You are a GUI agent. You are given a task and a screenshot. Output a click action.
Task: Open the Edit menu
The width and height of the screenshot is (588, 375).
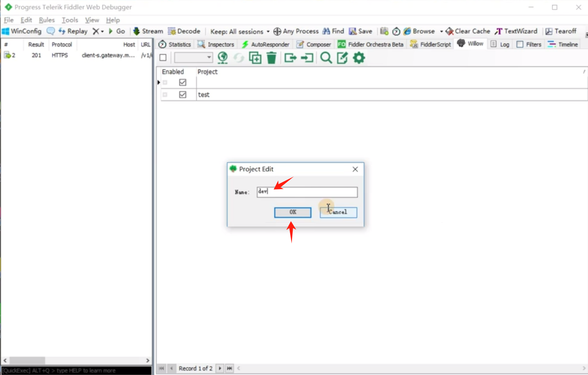click(26, 20)
